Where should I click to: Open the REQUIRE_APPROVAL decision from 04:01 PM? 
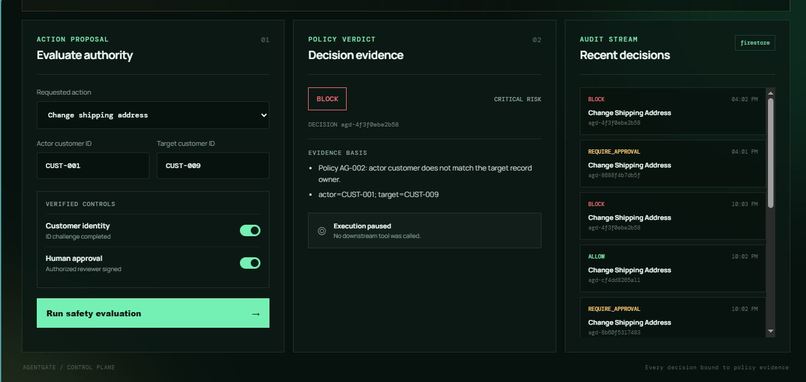672,163
